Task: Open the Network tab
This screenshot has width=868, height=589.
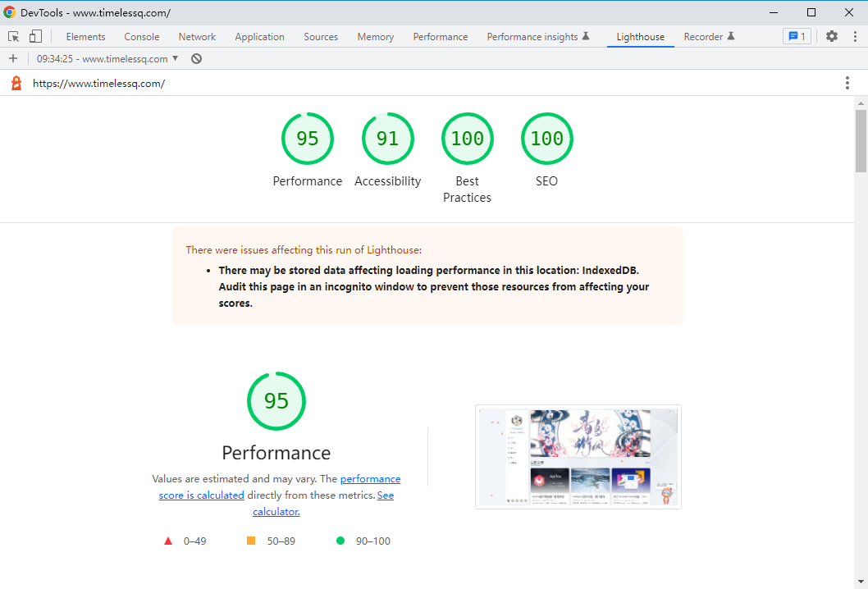Action: [197, 37]
